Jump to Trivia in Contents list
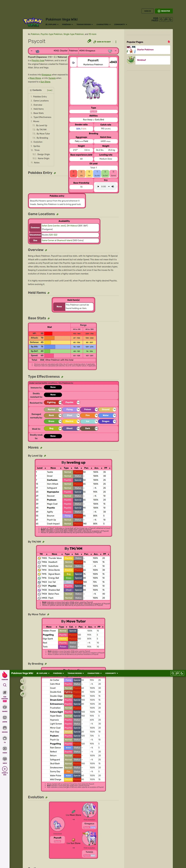 click(37, 150)
